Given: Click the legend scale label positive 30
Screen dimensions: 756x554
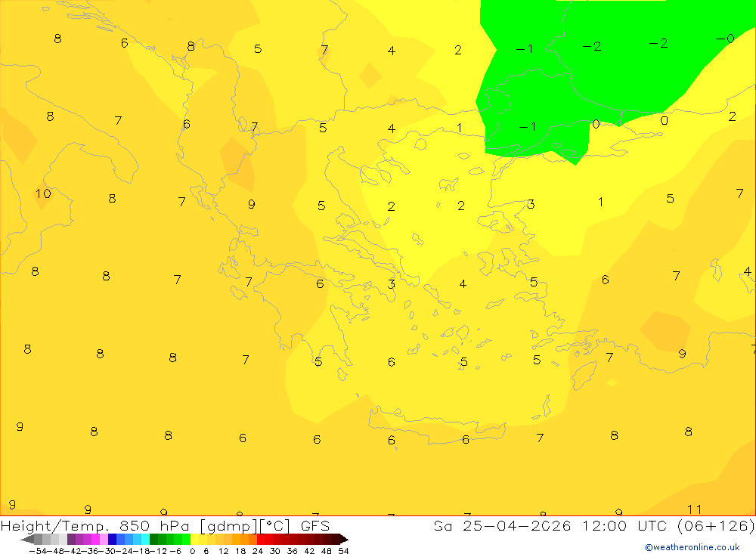Looking at the screenshot, I should 275,551.
